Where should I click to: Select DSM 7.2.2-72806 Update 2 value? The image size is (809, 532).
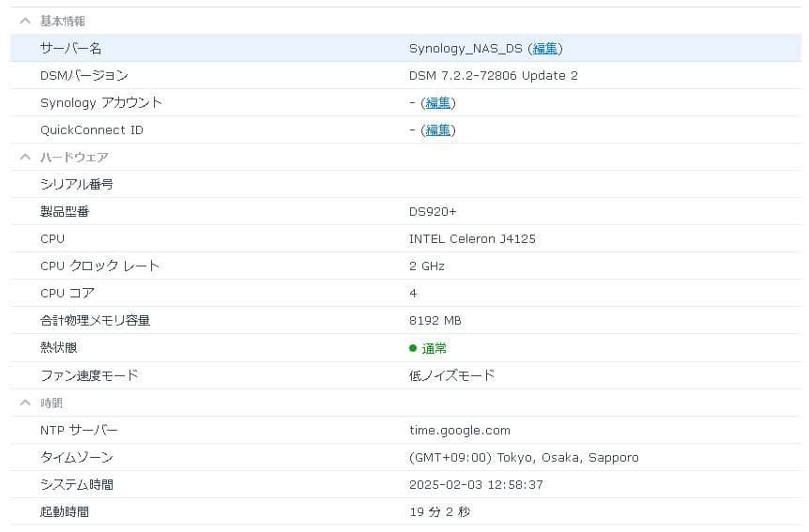click(x=494, y=76)
